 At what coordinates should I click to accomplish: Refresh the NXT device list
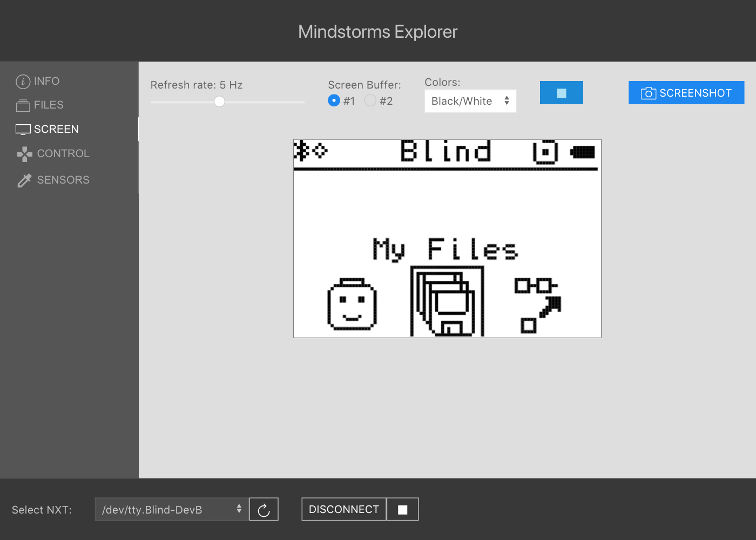pyautogui.click(x=264, y=509)
